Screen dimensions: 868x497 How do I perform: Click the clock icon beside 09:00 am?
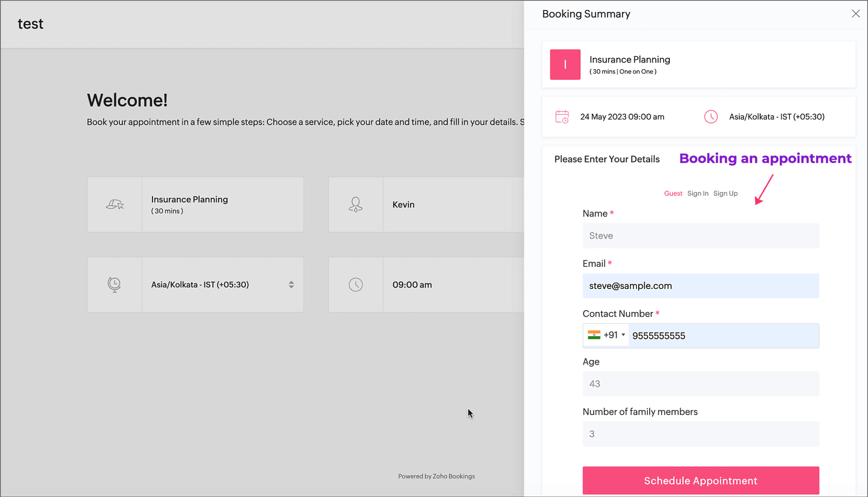(x=355, y=285)
